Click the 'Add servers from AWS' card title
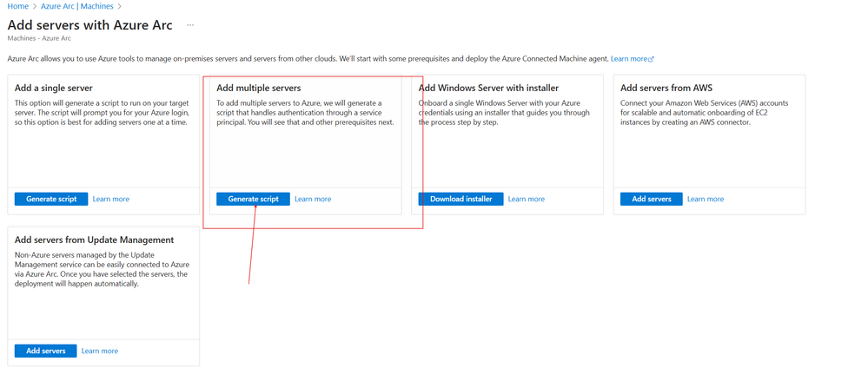Viewport: 868px width, 388px height. tap(666, 88)
